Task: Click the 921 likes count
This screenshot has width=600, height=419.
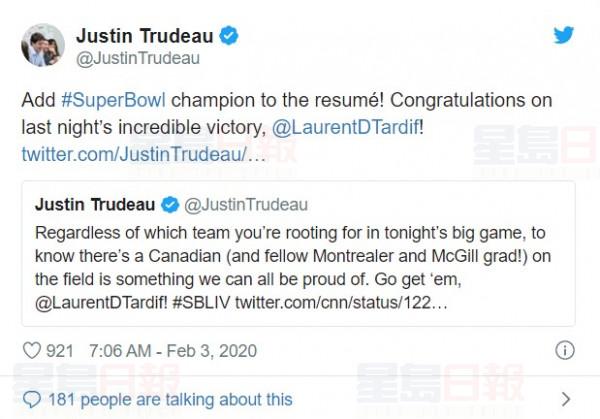Action: (61, 351)
